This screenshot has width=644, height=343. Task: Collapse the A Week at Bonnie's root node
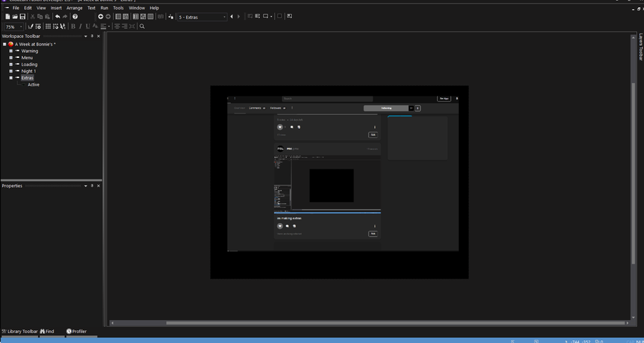(4, 44)
